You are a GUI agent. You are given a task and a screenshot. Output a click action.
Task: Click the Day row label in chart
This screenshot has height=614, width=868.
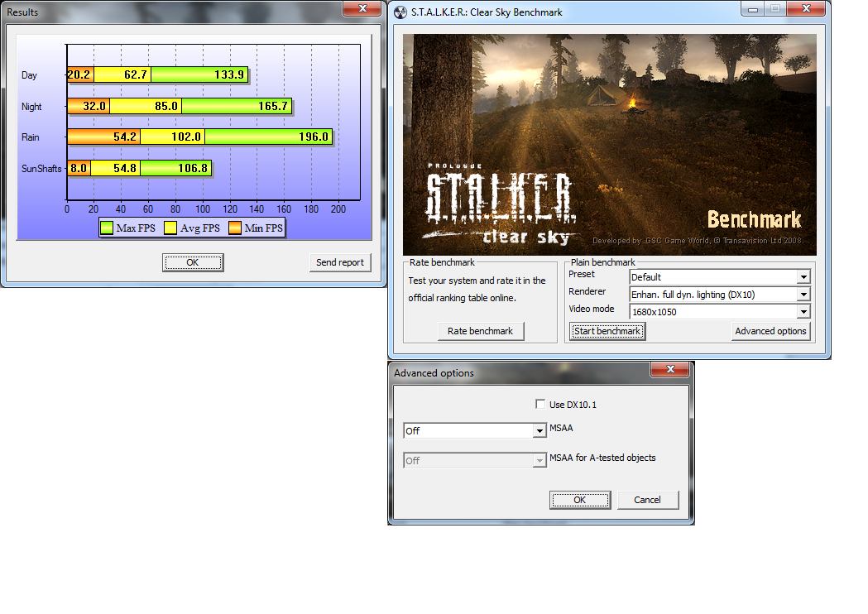pyautogui.click(x=29, y=74)
